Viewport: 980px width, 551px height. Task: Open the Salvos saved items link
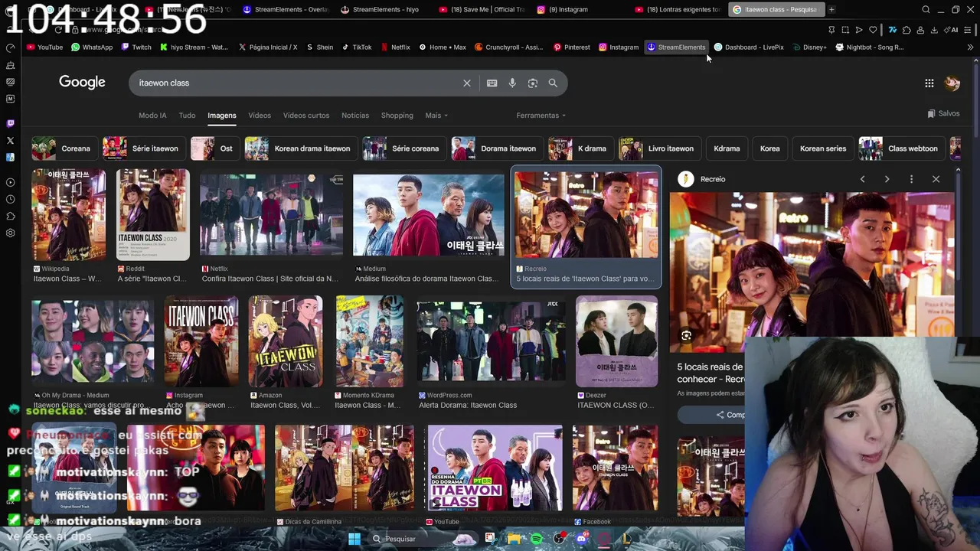click(x=943, y=113)
